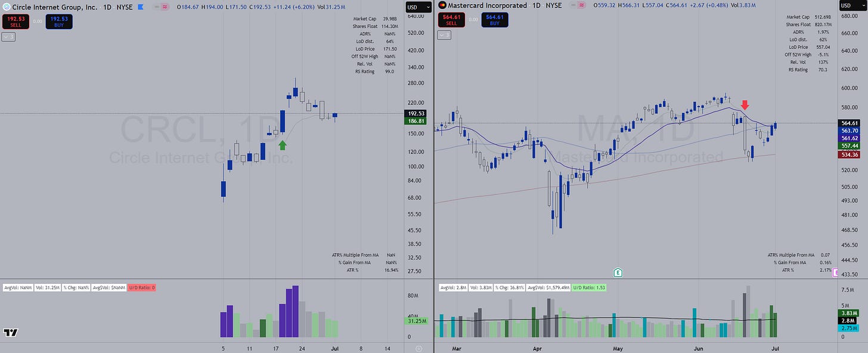Screen dimensions: 868x353
Task: Click the time-axis settings circle icon on the CRCL chart
Action: coord(419,348)
